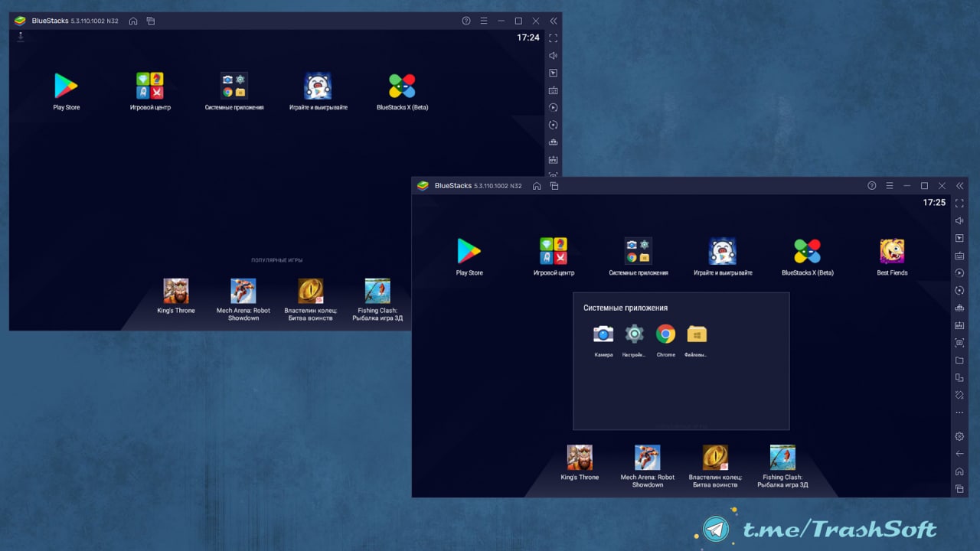Open Играйте и выигрывайте in front window
980x551 pixels.
[723, 251]
